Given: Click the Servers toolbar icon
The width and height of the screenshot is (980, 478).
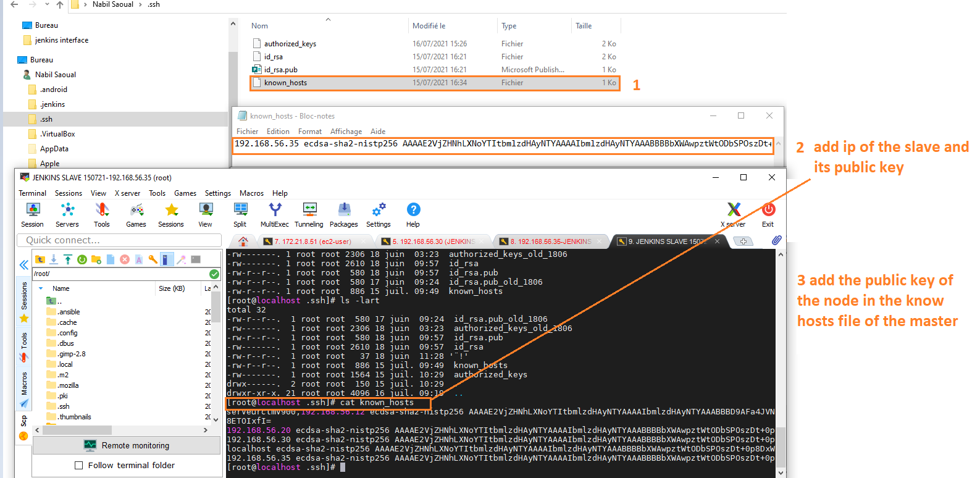Looking at the screenshot, I should (67, 215).
